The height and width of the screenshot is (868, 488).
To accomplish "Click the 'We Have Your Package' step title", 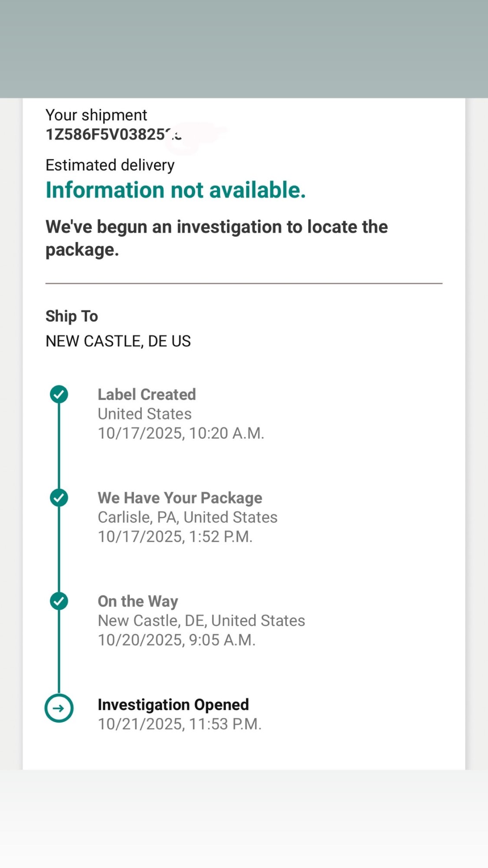I will click(180, 498).
